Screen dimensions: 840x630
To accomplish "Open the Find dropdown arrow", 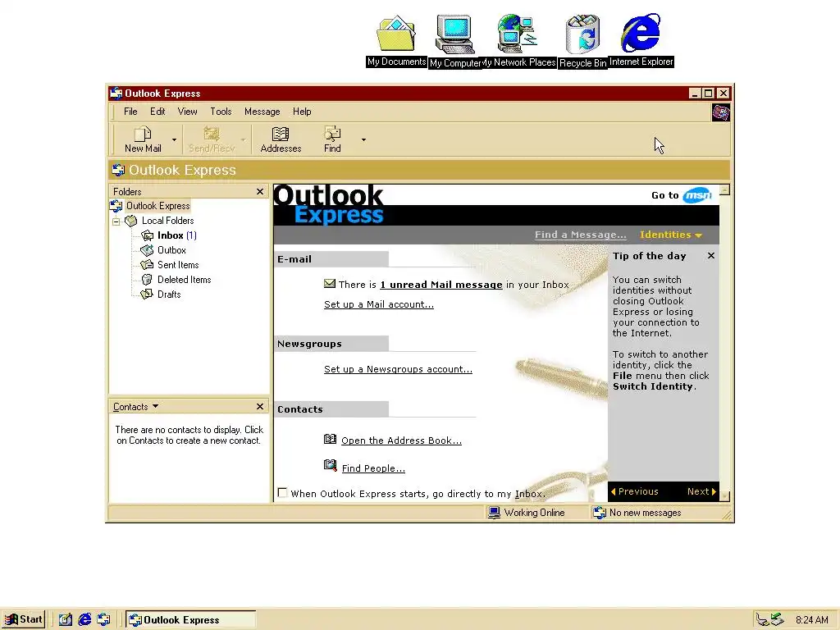I will click(x=363, y=139).
